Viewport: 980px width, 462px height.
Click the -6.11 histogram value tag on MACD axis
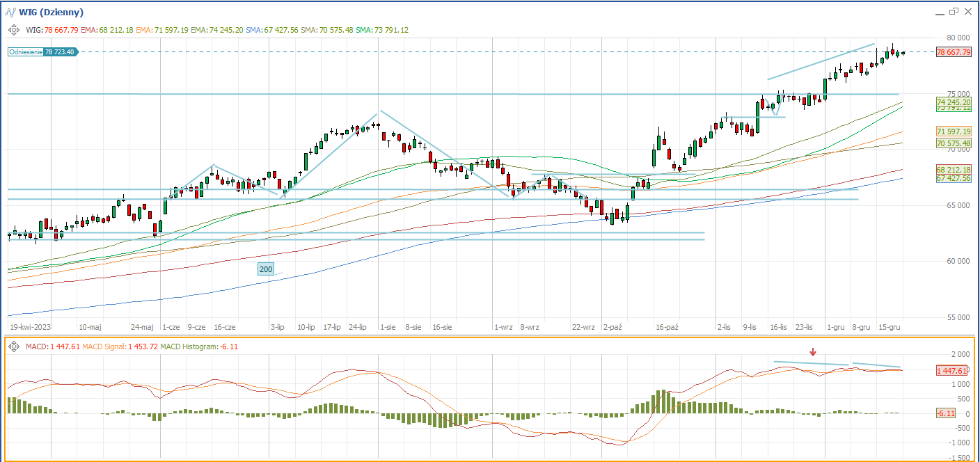pyautogui.click(x=946, y=413)
